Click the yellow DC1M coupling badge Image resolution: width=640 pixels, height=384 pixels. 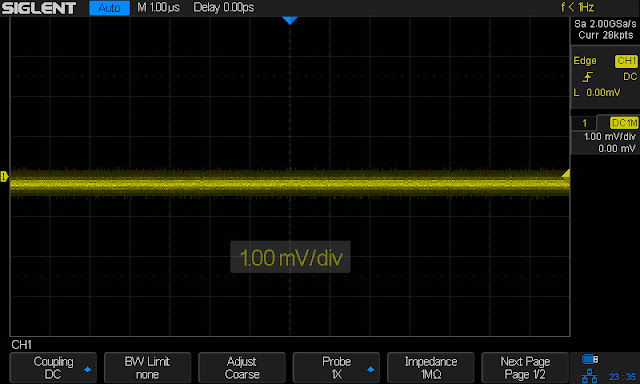[624, 123]
